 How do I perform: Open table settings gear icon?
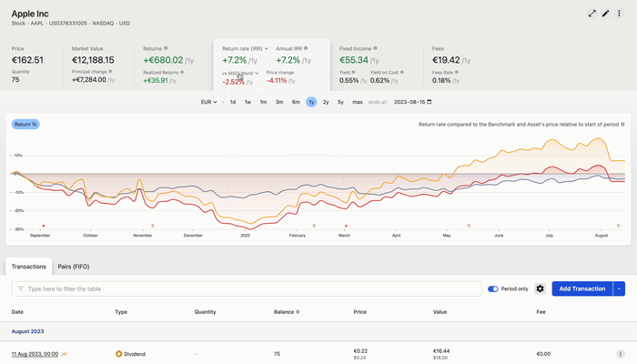coord(540,288)
